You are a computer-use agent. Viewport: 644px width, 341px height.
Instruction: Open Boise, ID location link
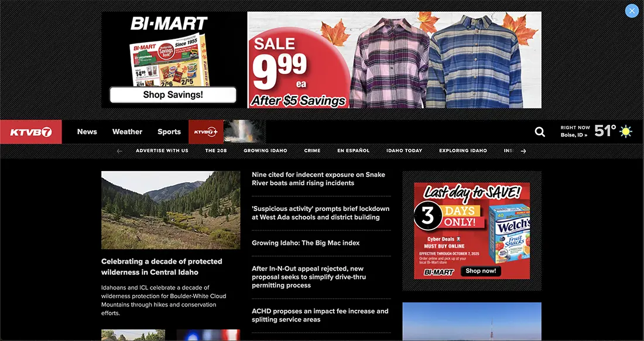pyautogui.click(x=574, y=135)
